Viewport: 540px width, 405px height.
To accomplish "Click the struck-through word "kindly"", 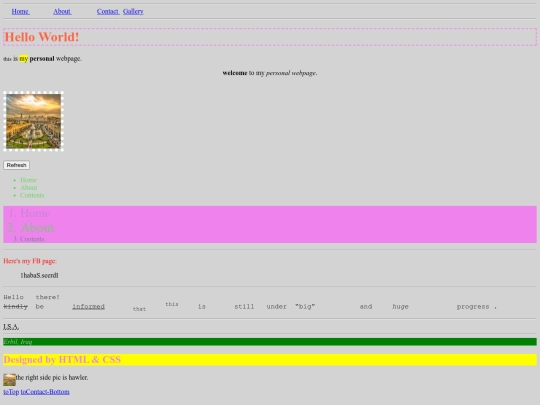I will (15, 307).
